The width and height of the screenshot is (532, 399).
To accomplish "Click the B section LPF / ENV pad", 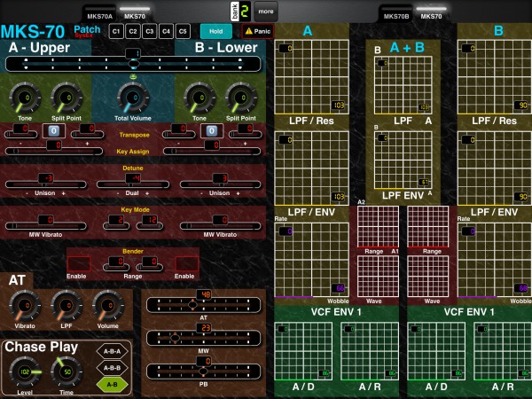I will [495, 168].
